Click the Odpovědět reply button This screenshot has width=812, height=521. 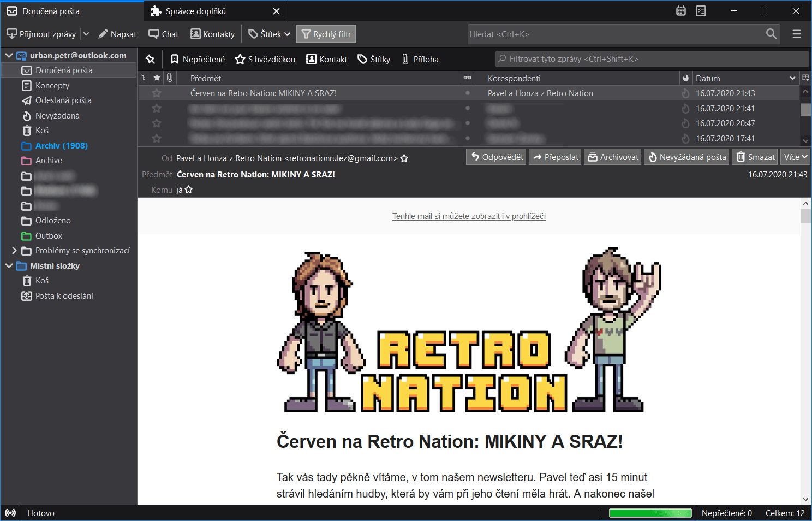click(497, 157)
